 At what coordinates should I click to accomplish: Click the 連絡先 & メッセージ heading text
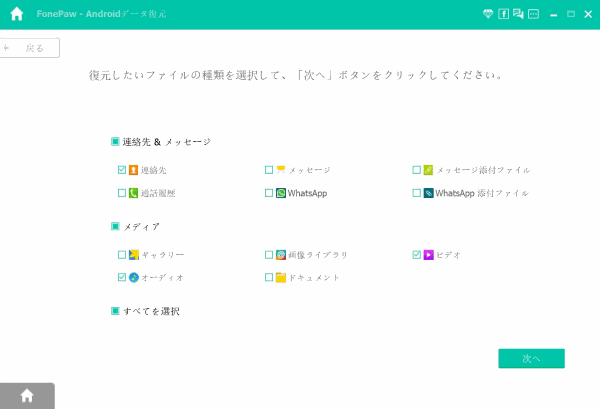click(x=166, y=142)
